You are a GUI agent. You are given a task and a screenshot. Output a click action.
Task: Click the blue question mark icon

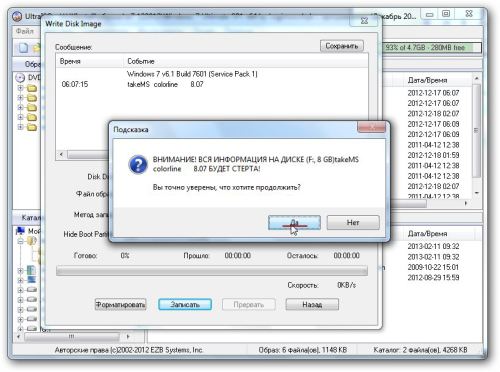[x=138, y=164]
